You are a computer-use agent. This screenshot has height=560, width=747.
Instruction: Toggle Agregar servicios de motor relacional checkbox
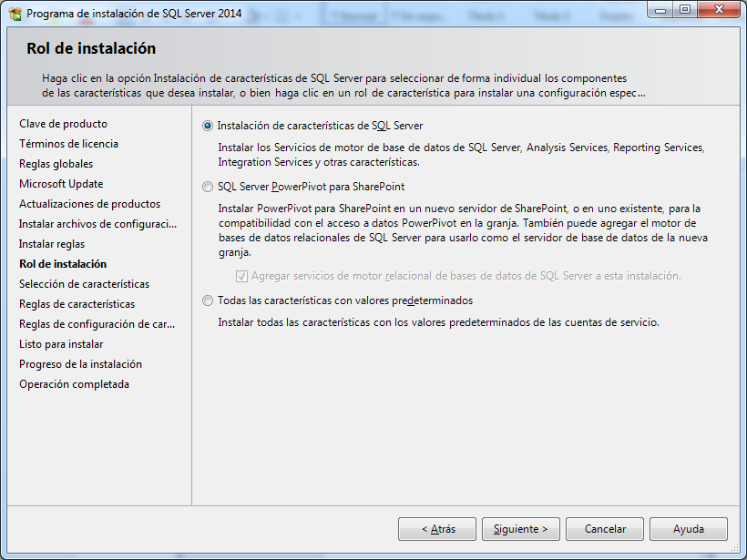coord(242,276)
